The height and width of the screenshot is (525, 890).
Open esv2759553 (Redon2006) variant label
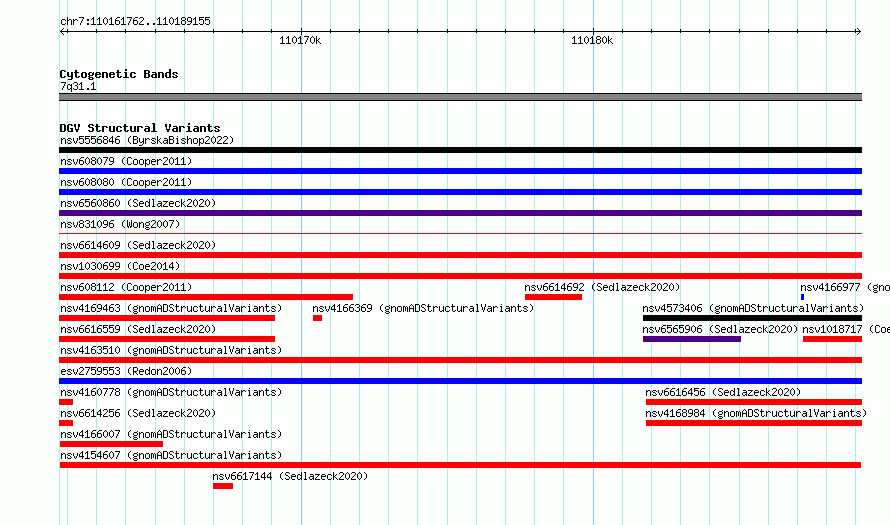coord(126,371)
